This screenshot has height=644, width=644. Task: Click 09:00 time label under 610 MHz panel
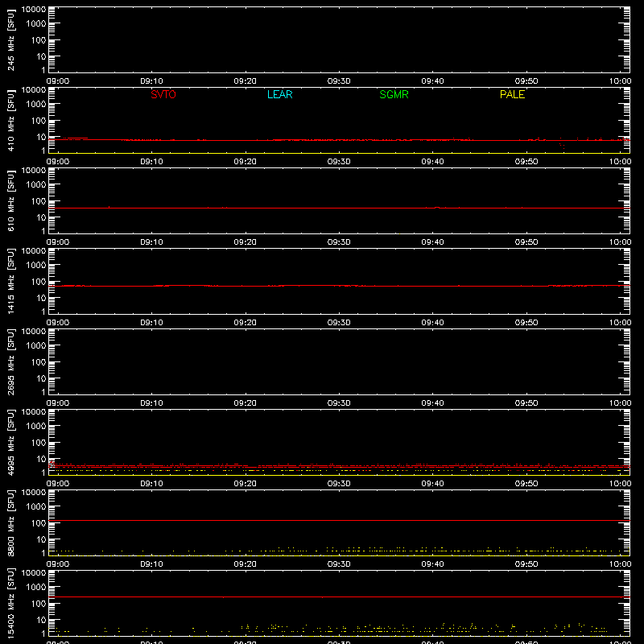click(58, 242)
